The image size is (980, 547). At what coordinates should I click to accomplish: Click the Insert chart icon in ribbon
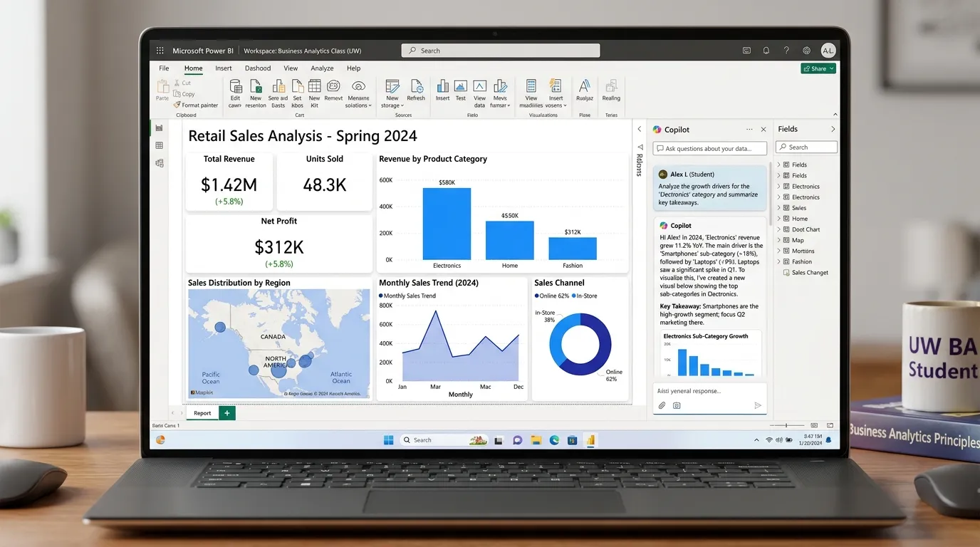443,86
